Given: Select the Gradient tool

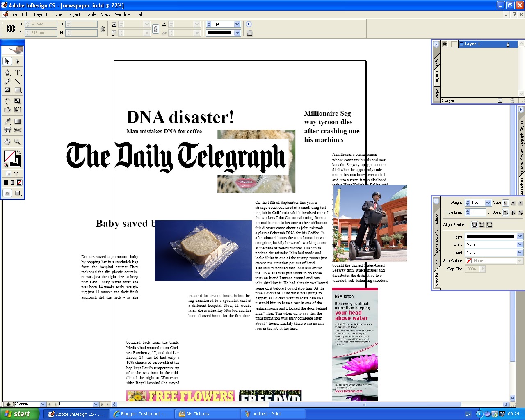Looking at the screenshot, I should click(18, 121).
